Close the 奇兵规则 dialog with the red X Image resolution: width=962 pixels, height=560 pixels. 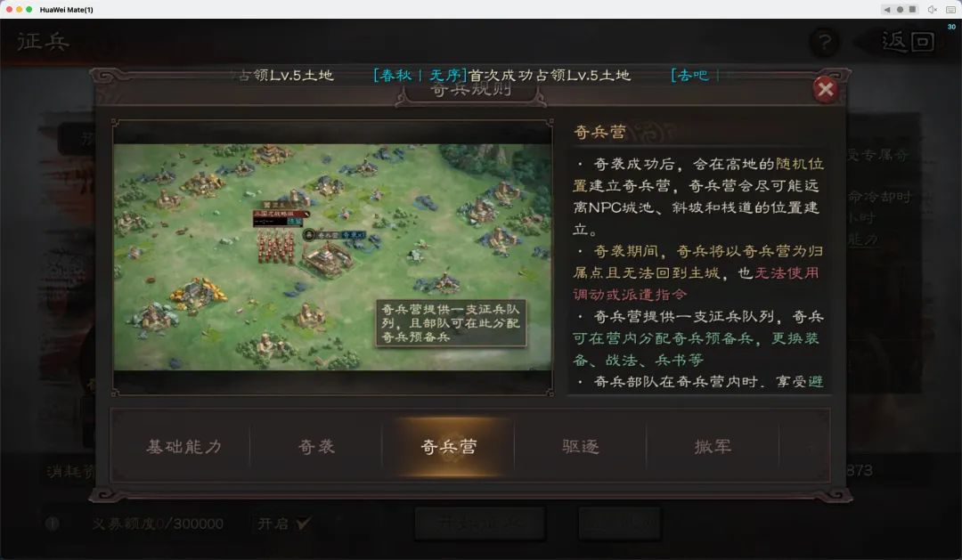tap(825, 90)
